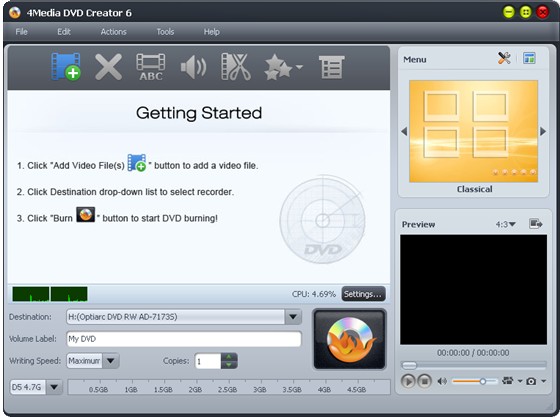
Task: Open the effects stars tool
Action: click(x=283, y=67)
